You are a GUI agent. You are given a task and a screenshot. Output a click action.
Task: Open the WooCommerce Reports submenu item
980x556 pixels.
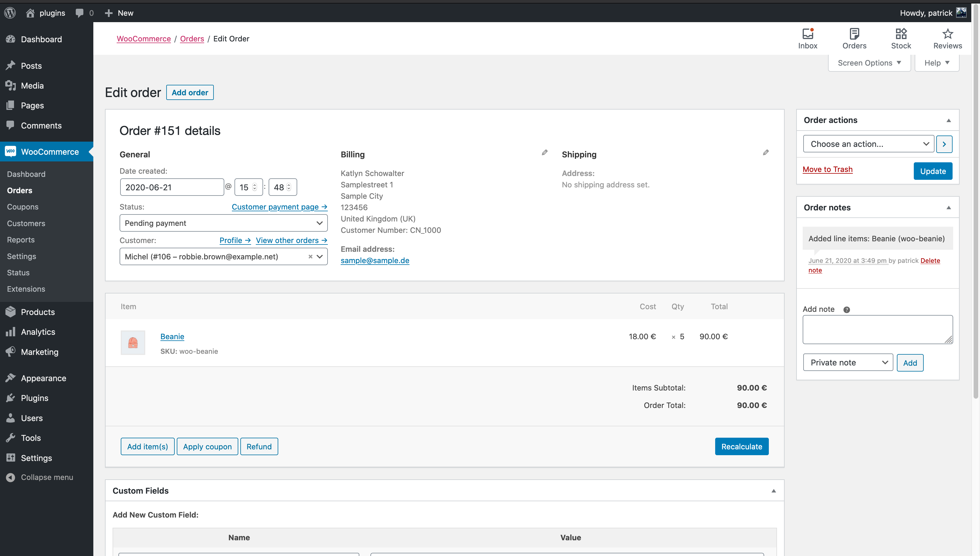click(21, 240)
